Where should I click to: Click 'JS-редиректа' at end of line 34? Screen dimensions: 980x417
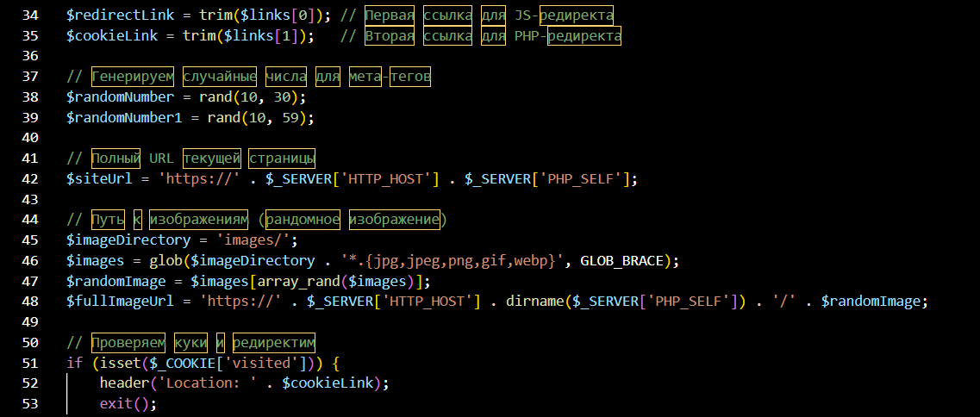564,15
